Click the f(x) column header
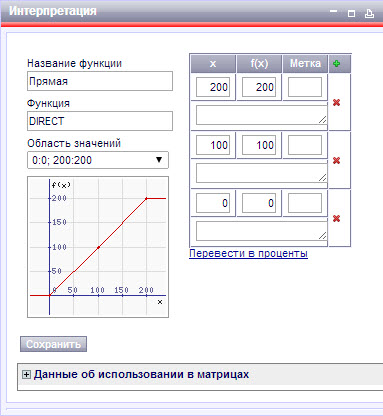This screenshot has width=383, height=416. (x=259, y=64)
